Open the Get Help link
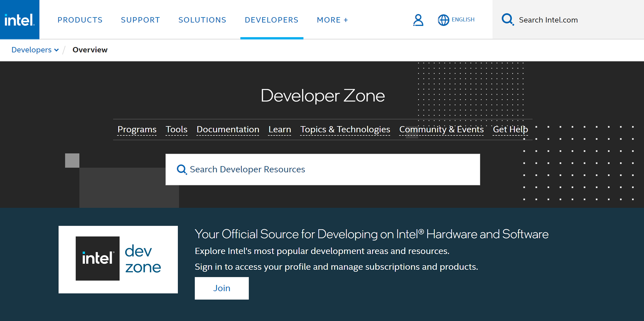Viewport: 644px width, 321px height. (510, 129)
